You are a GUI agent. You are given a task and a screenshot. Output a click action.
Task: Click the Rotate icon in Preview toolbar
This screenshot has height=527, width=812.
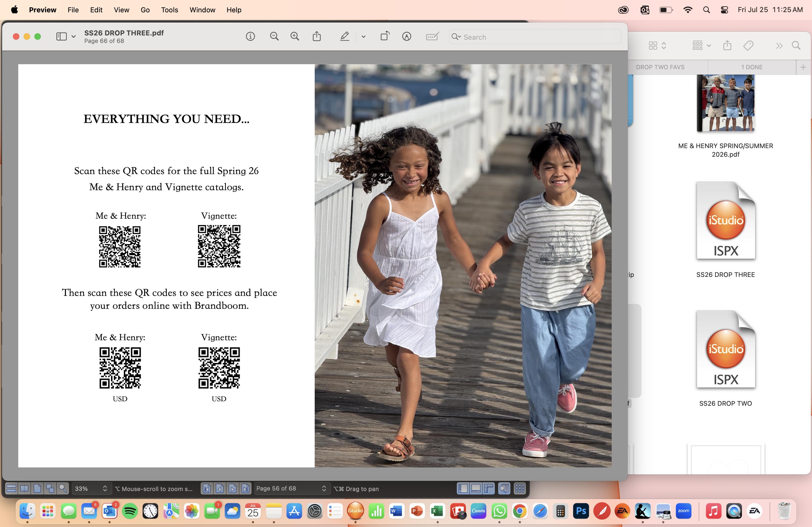tap(385, 36)
